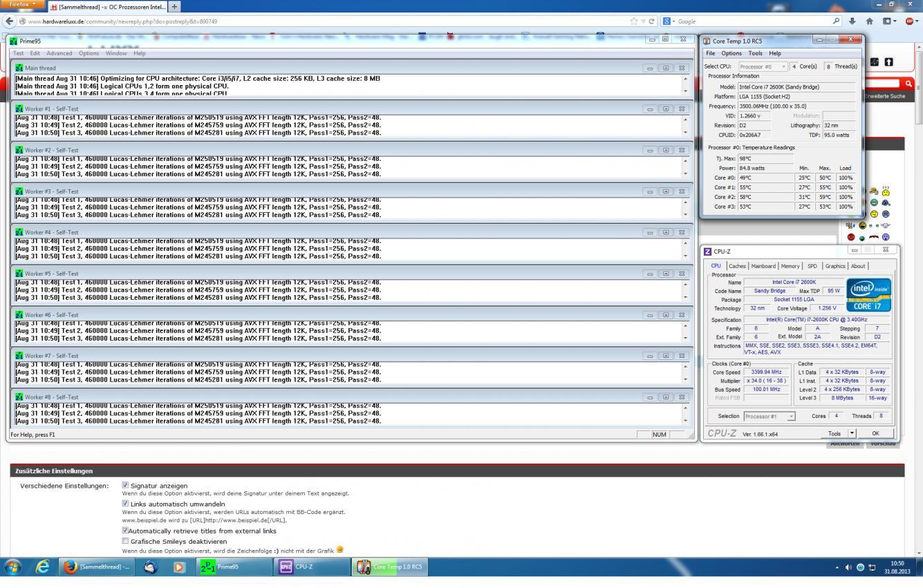This screenshot has width=923, height=588.
Task: Reload the page in Firefox address bar
Action: (650, 21)
